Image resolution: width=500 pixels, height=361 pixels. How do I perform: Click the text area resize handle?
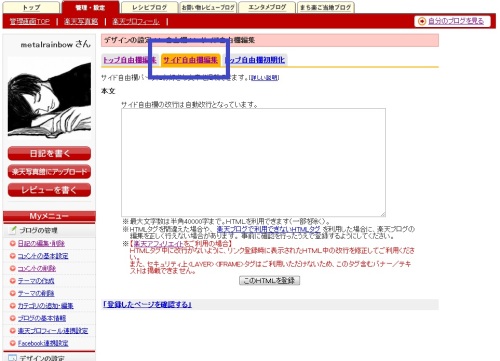coord(383,214)
